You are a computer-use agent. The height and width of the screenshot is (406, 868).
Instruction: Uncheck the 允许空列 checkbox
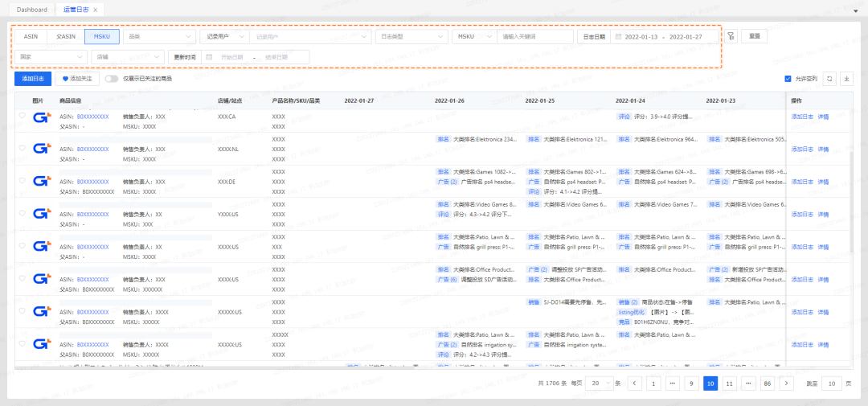click(x=788, y=79)
